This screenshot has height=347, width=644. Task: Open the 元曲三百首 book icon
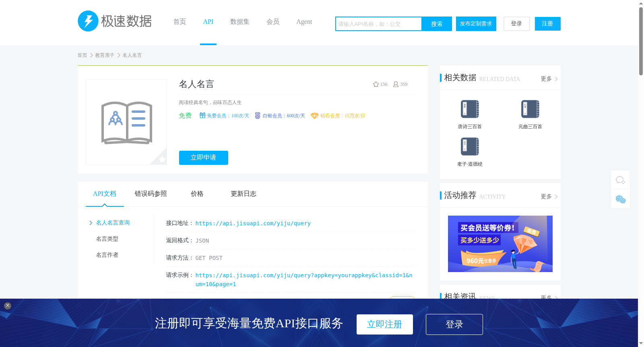click(530, 109)
